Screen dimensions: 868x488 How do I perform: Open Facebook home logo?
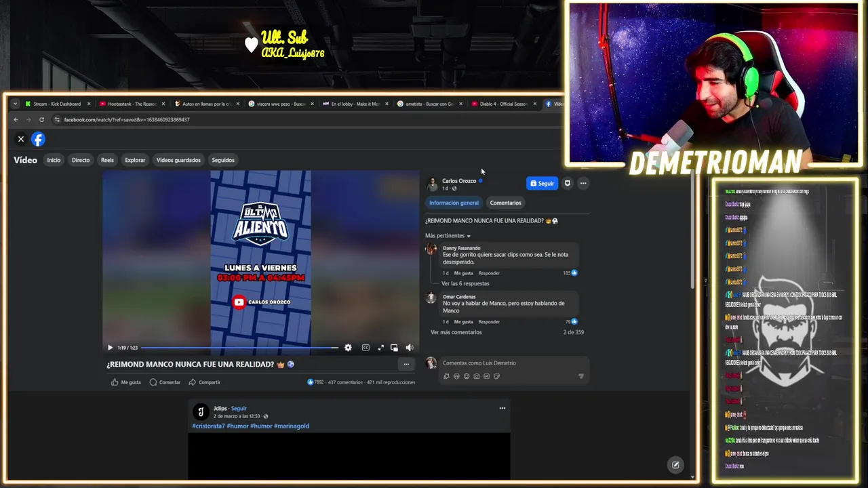point(39,139)
